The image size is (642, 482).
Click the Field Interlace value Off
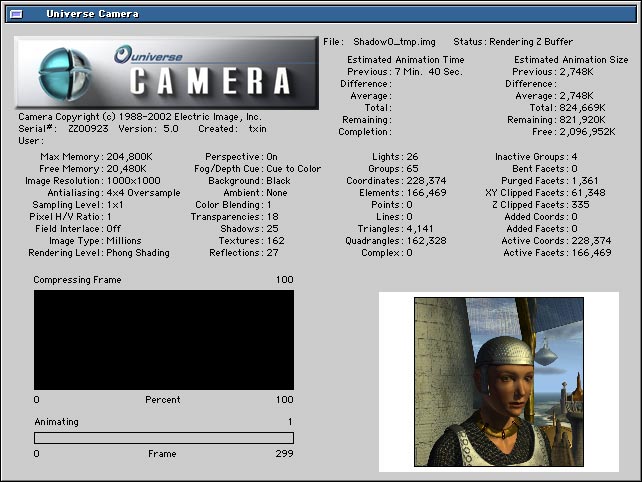(114, 229)
